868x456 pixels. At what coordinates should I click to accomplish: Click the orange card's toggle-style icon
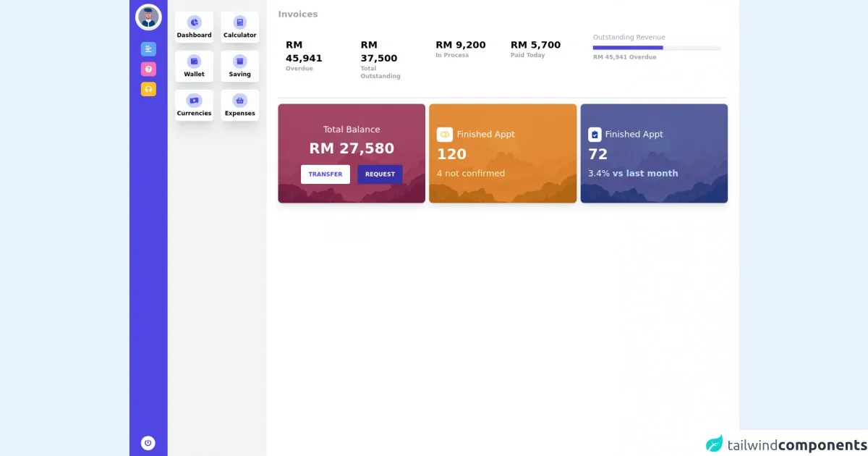click(x=445, y=135)
